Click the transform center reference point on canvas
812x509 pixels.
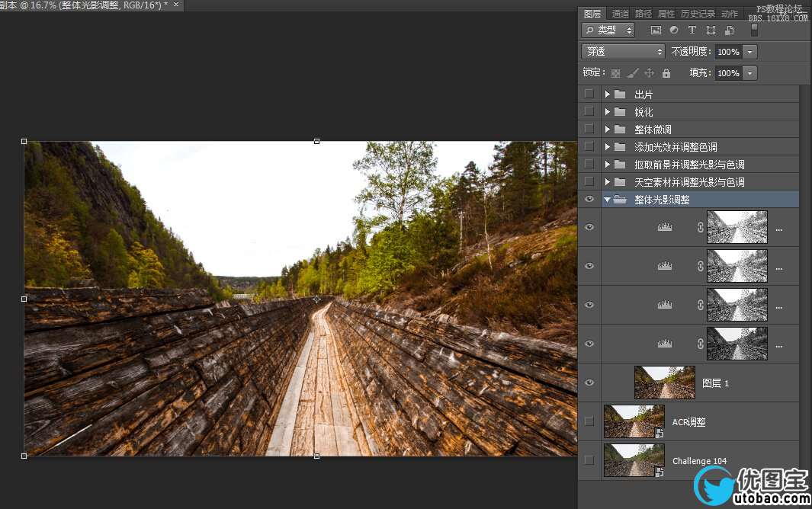pyautogui.click(x=316, y=299)
